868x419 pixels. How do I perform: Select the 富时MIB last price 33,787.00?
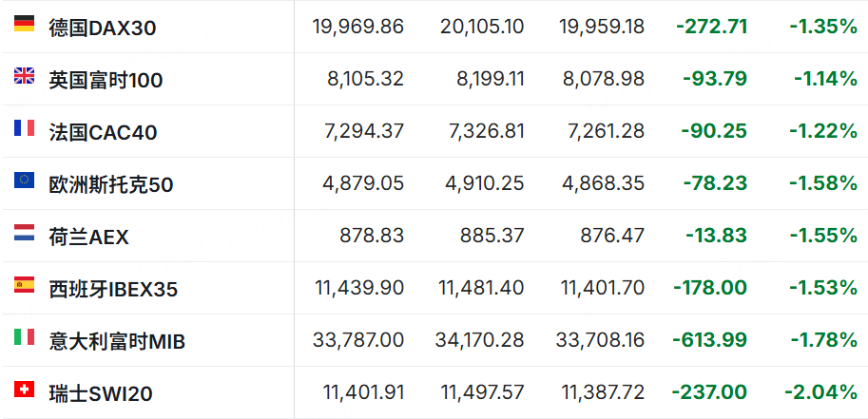[358, 340]
